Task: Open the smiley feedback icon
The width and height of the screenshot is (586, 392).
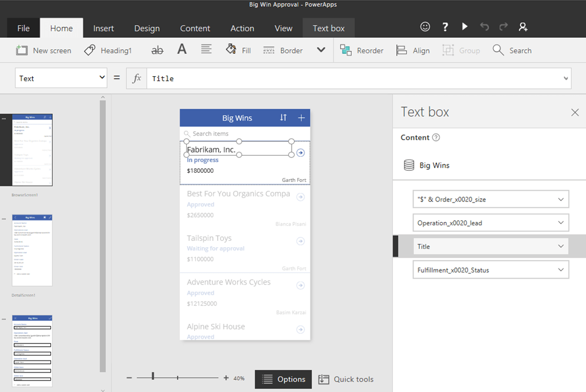Action: [425, 26]
